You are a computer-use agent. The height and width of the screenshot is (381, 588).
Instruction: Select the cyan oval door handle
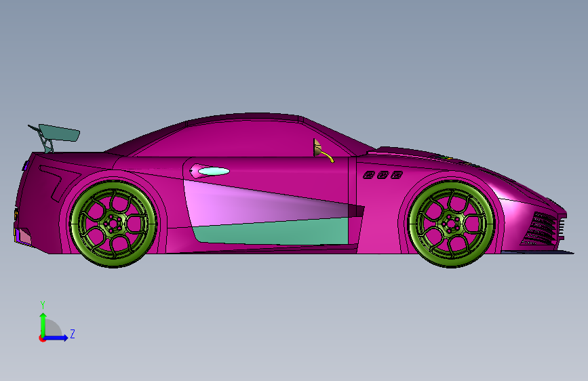coord(214,172)
